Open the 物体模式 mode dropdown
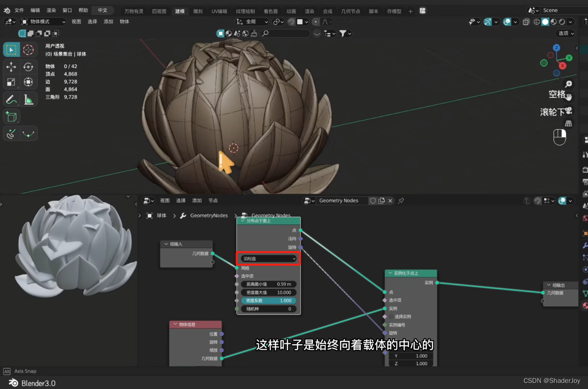 pyautogui.click(x=43, y=21)
